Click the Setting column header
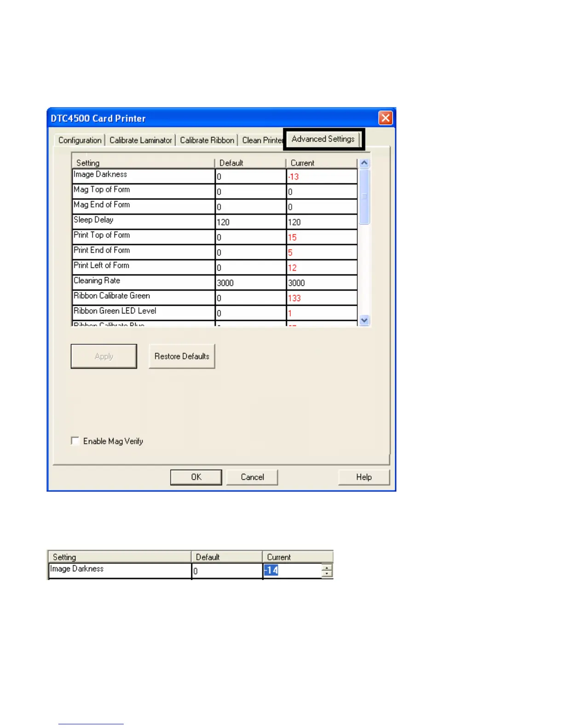The height and width of the screenshot is (728, 563). (x=144, y=163)
